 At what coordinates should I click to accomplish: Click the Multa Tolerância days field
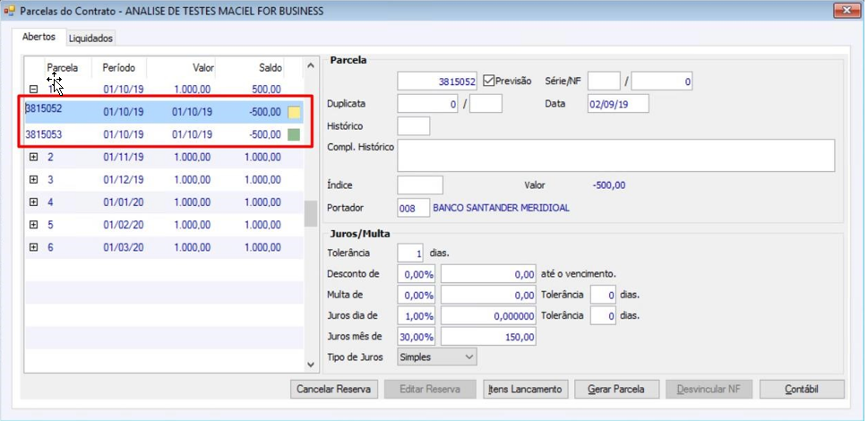click(x=603, y=295)
